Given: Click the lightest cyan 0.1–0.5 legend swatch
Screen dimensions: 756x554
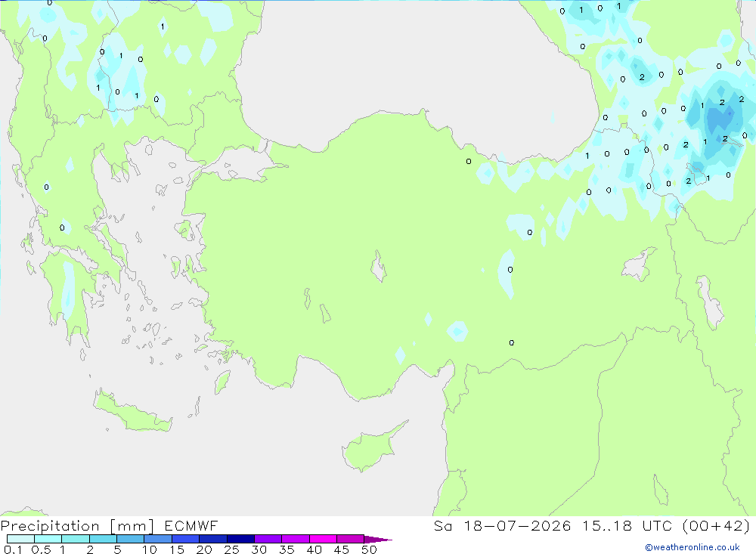Looking at the screenshot, I should [20, 539].
